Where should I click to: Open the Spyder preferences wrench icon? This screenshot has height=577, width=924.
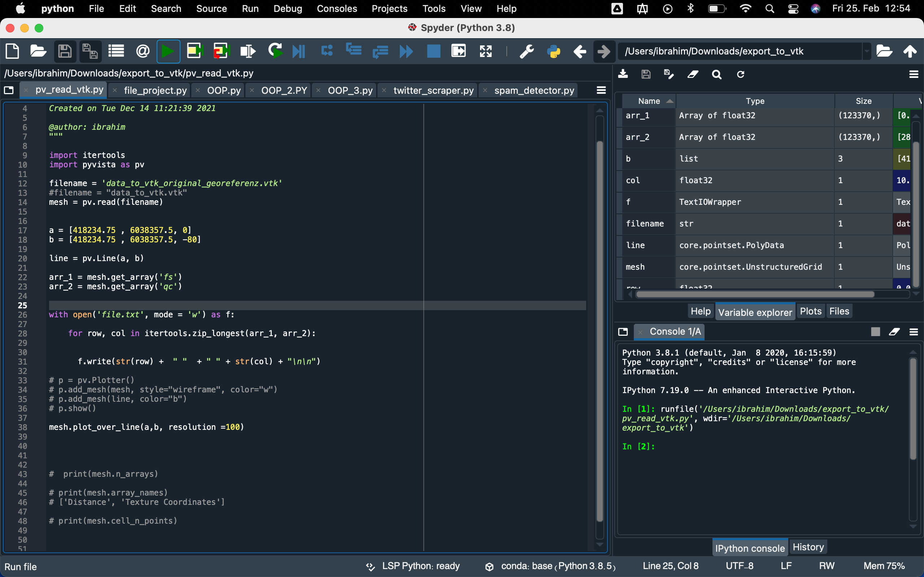(526, 51)
